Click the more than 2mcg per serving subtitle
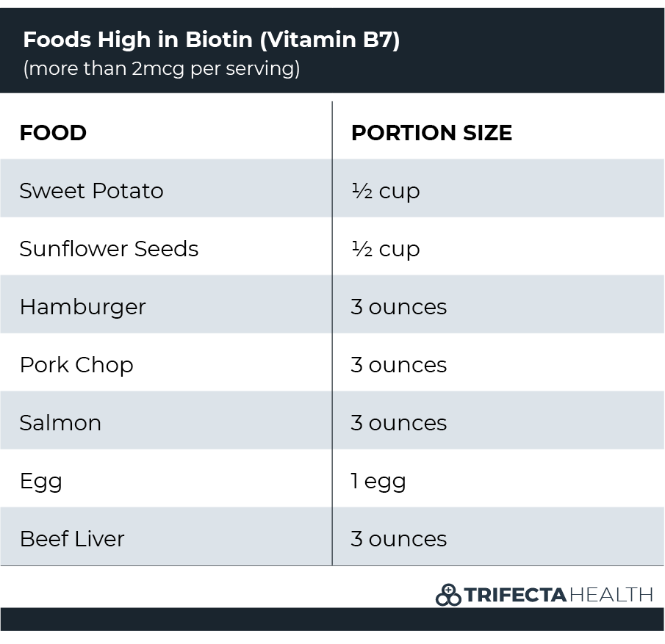The image size is (665, 644). [x=162, y=68]
